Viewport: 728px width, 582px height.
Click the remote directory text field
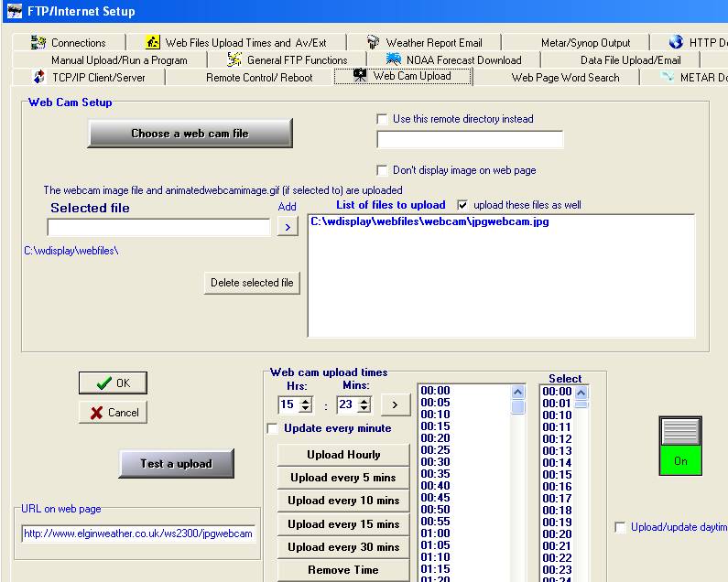(470, 139)
